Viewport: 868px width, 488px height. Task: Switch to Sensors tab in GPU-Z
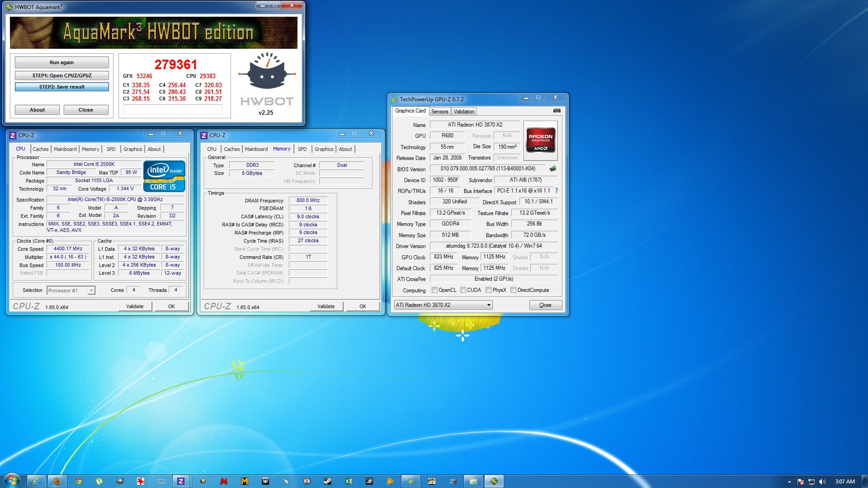(439, 112)
